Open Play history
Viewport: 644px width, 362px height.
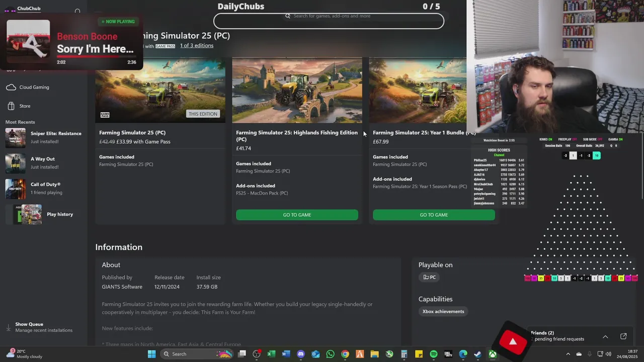click(x=43, y=214)
